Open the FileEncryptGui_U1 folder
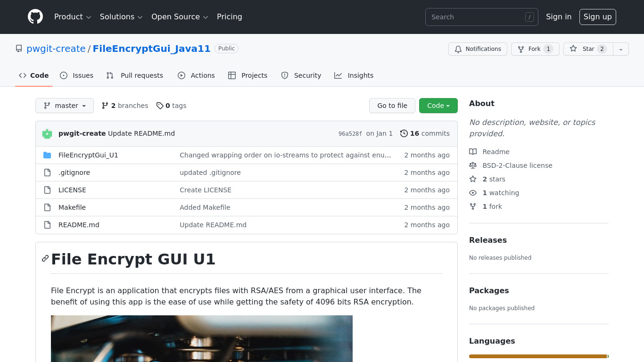 pyautogui.click(x=88, y=155)
